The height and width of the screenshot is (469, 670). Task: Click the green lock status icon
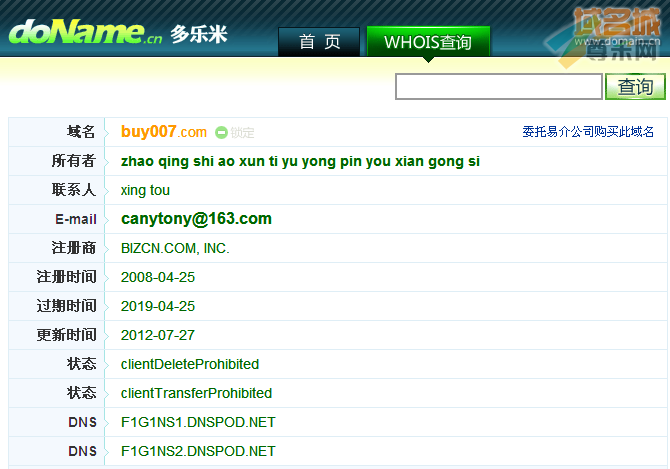coord(221,132)
